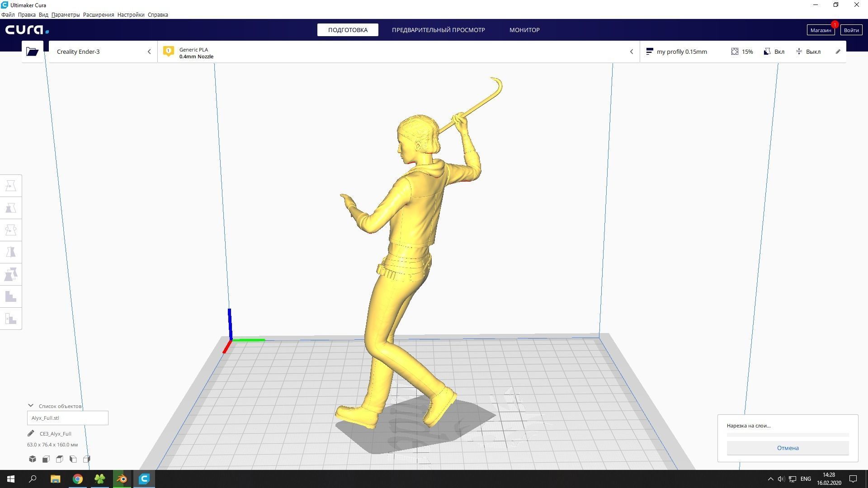Open Файл menu
Viewport: 868px width, 488px height.
8,15
